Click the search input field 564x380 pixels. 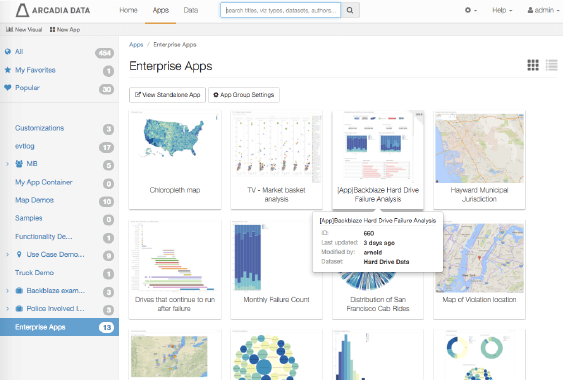pyautogui.click(x=281, y=10)
